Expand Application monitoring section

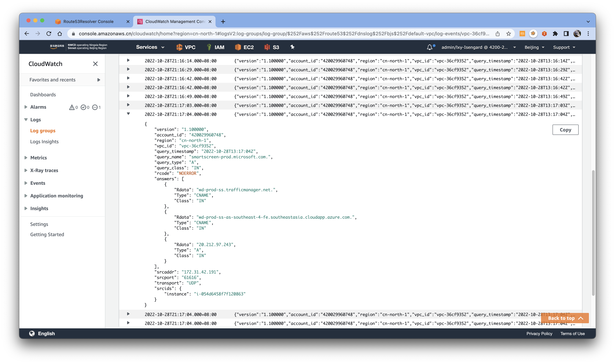point(26,196)
